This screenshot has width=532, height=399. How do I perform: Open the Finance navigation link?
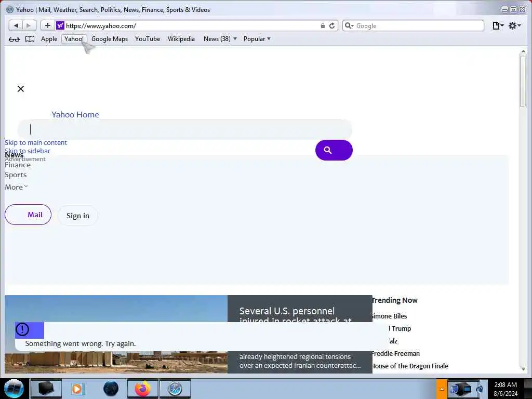tap(18, 165)
